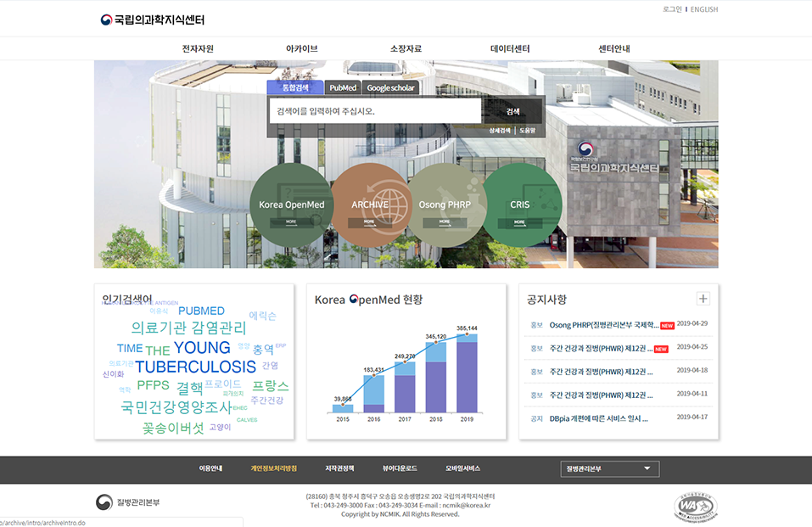Click 의료기관 감염관리 in the word cloud

[x=188, y=328]
